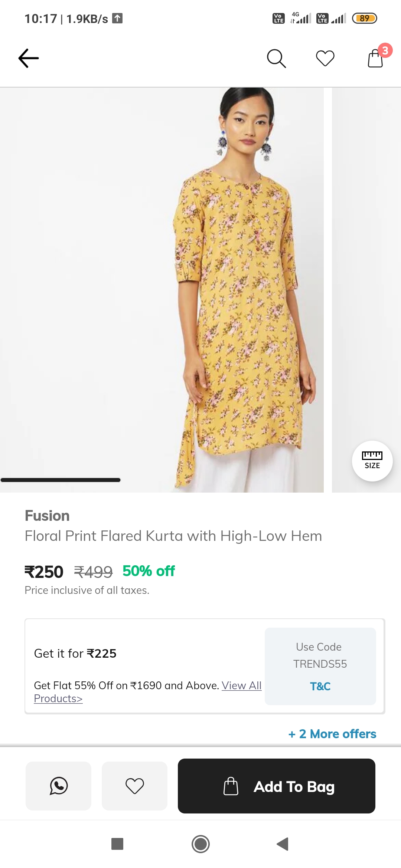Tap the Get it for ₹225 offer
The image size is (401, 868).
tap(75, 653)
